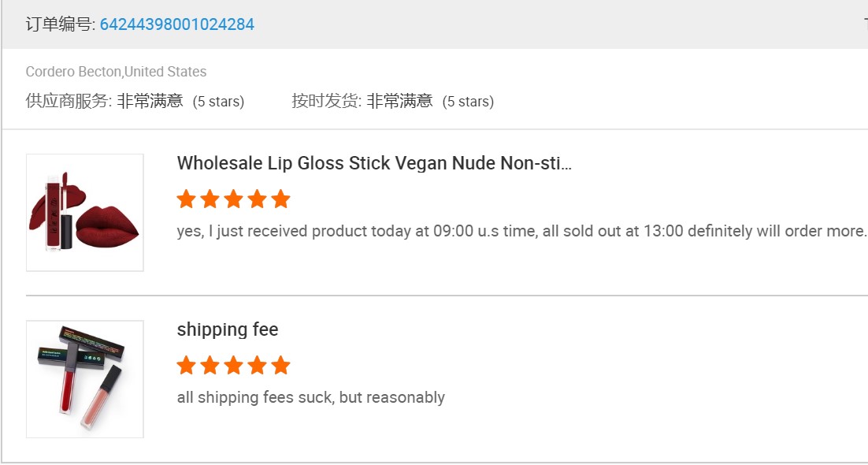Click the shipping fee product box thumbnail
Viewport: 868px width, 465px height.
(84, 378)
